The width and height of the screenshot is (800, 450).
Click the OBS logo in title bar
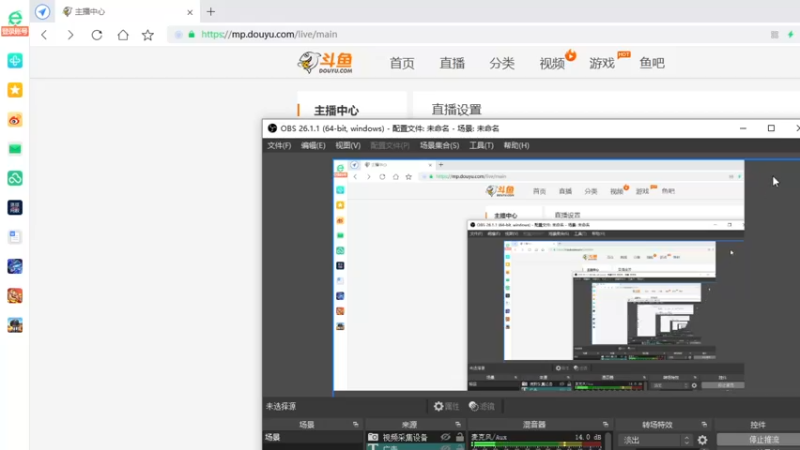pos(272,128)
